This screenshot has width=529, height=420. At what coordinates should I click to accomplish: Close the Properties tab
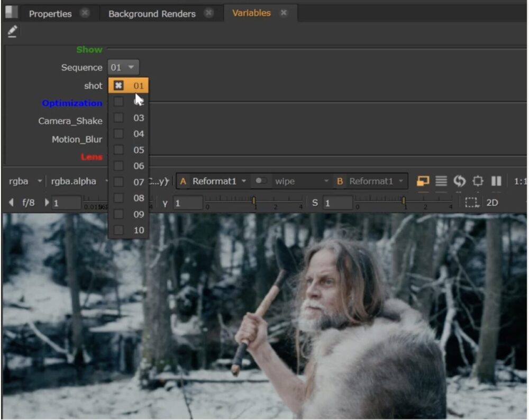85,13
